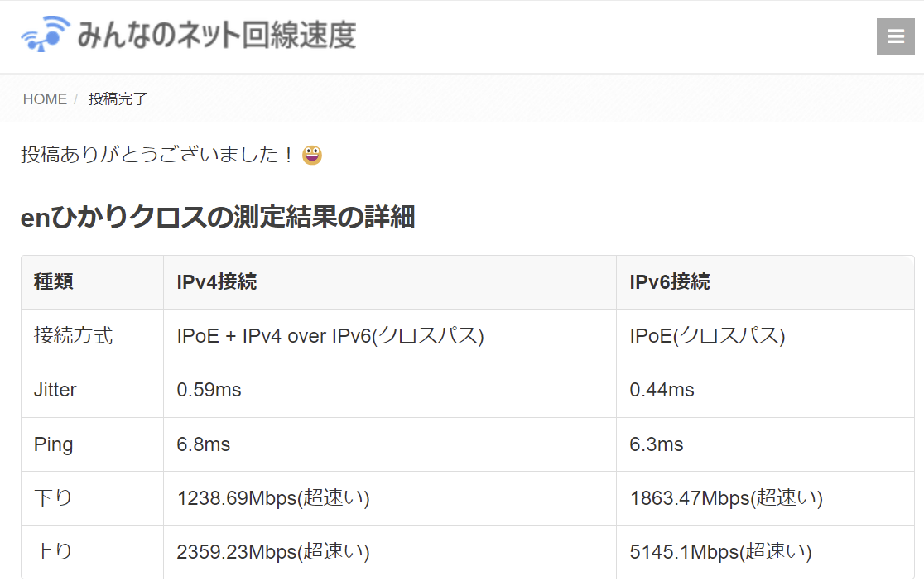
Task: Click the enひかりクロスの測定結果の詳細 heading
Action: tap(218, 218)
